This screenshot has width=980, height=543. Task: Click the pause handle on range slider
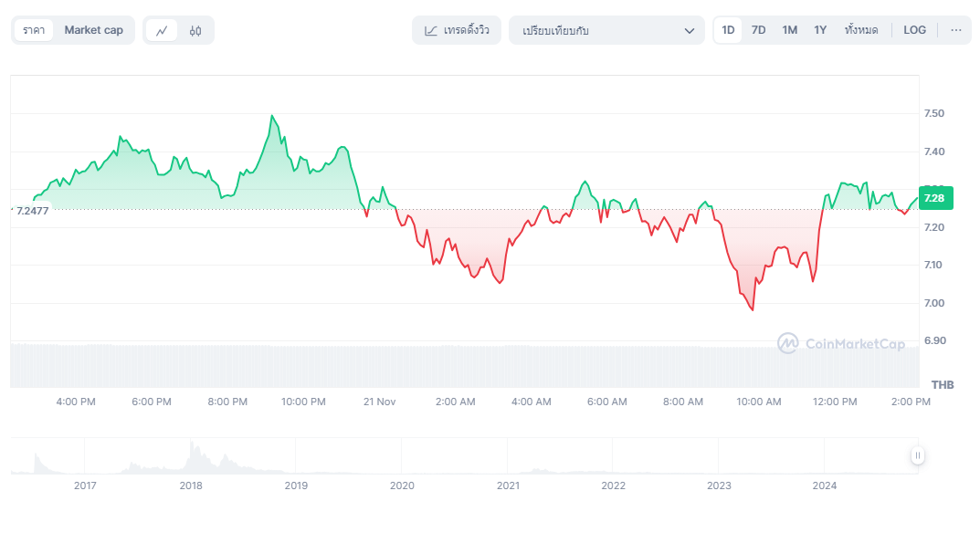point(918,455)
